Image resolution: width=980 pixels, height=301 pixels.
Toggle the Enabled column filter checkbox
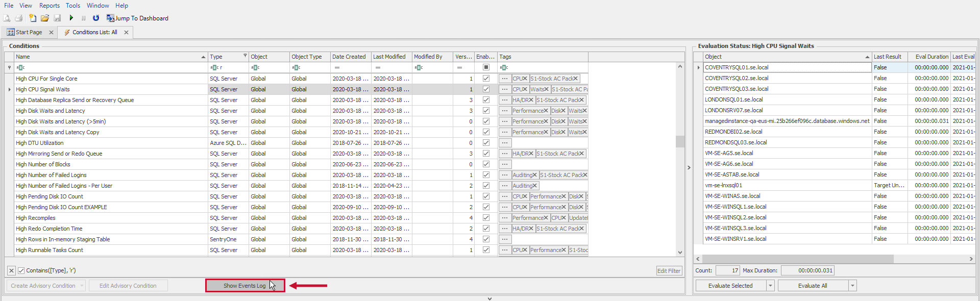[x=486, y=67]
